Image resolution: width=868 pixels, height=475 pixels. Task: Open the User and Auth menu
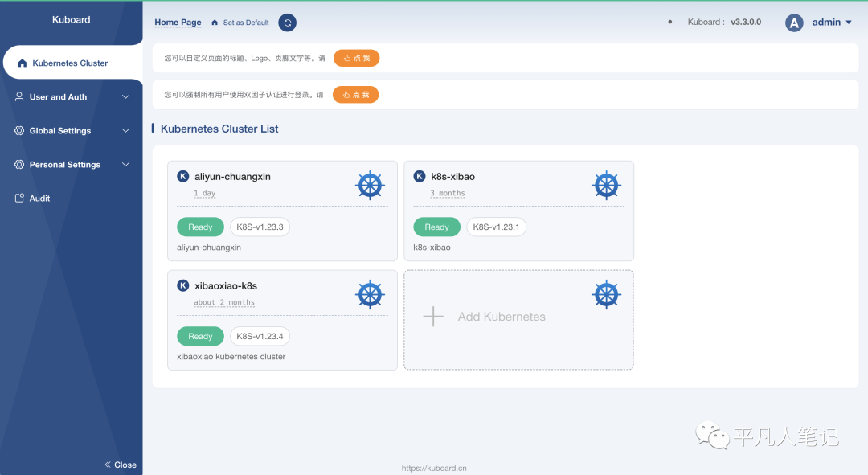72,97
